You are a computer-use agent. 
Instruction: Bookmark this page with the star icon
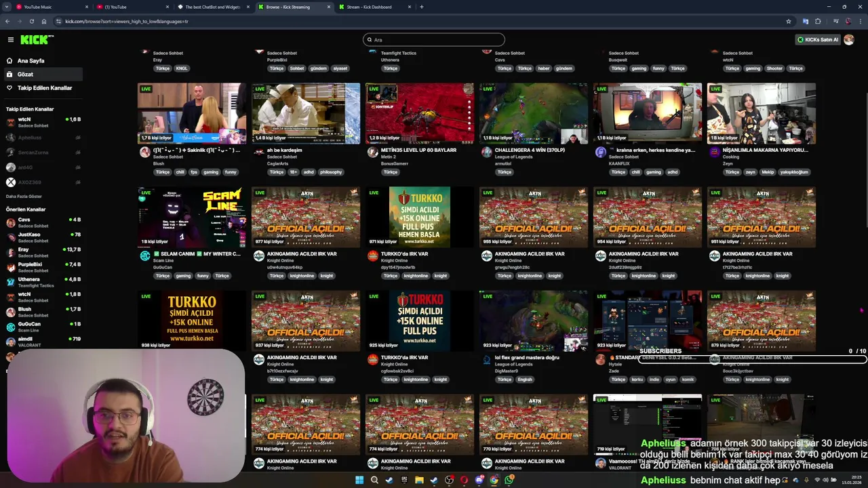coord(788,21)
